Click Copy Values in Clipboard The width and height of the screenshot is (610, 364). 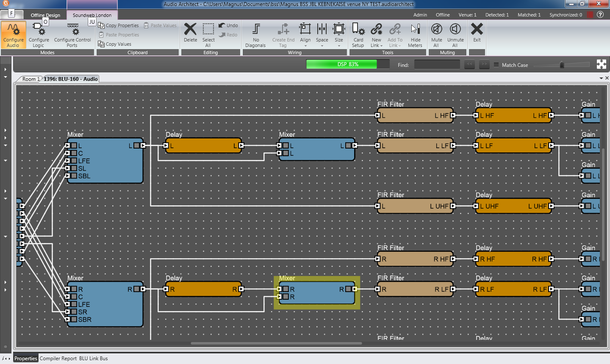click(115, 44)
